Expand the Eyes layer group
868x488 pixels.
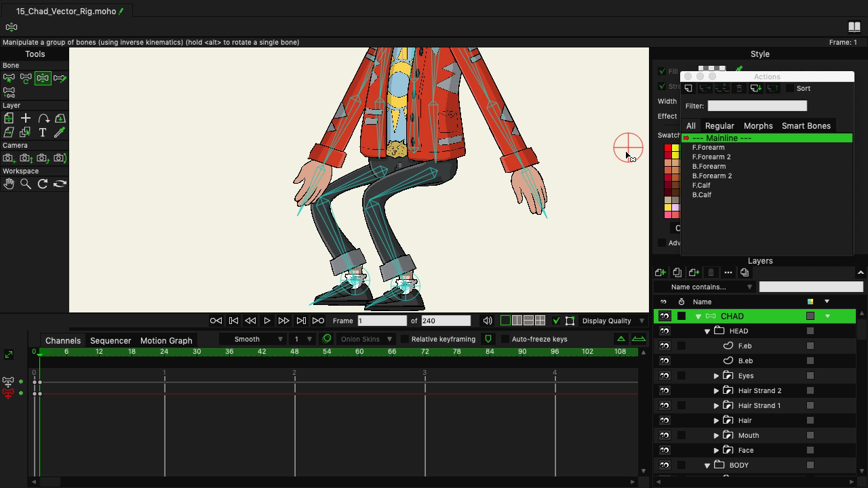[x=716, y=375]
